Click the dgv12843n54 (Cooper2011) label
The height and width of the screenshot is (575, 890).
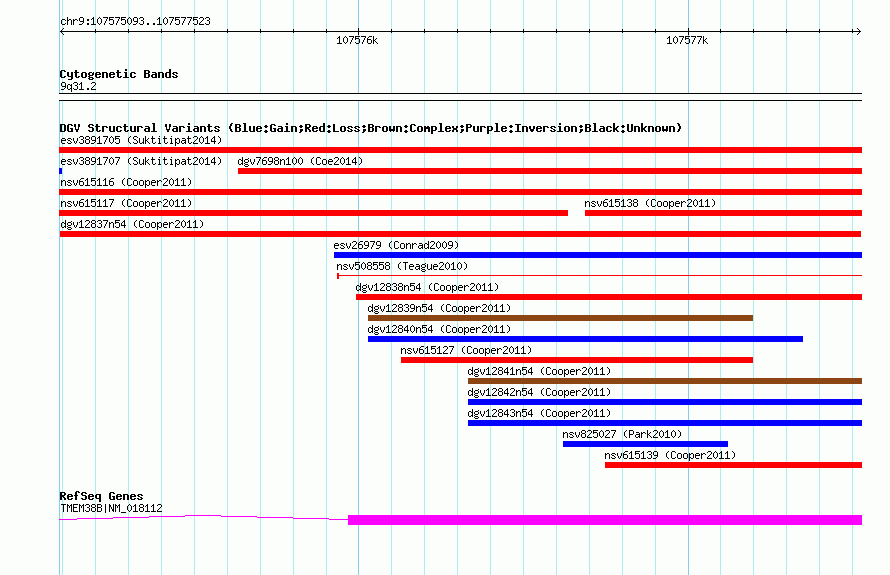tap(539, 413)
